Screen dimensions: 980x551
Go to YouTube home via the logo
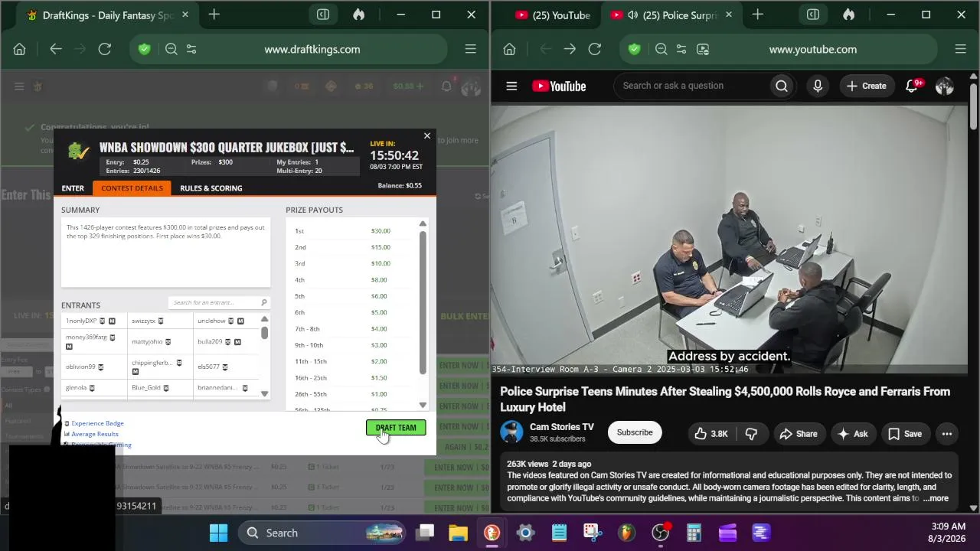click(559, 86)
